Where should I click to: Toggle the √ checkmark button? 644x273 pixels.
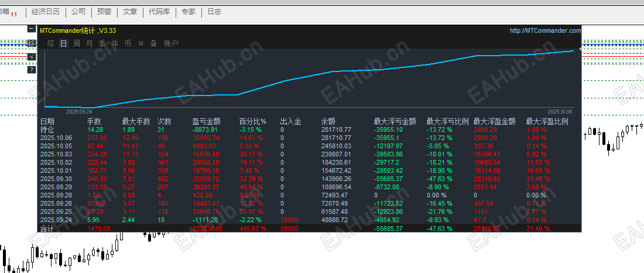(31, 57)
